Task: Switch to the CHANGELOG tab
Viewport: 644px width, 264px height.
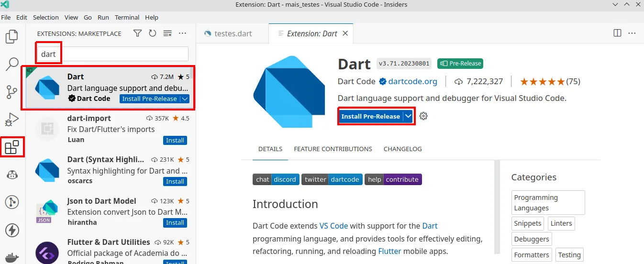Action: tap(403, 149)
